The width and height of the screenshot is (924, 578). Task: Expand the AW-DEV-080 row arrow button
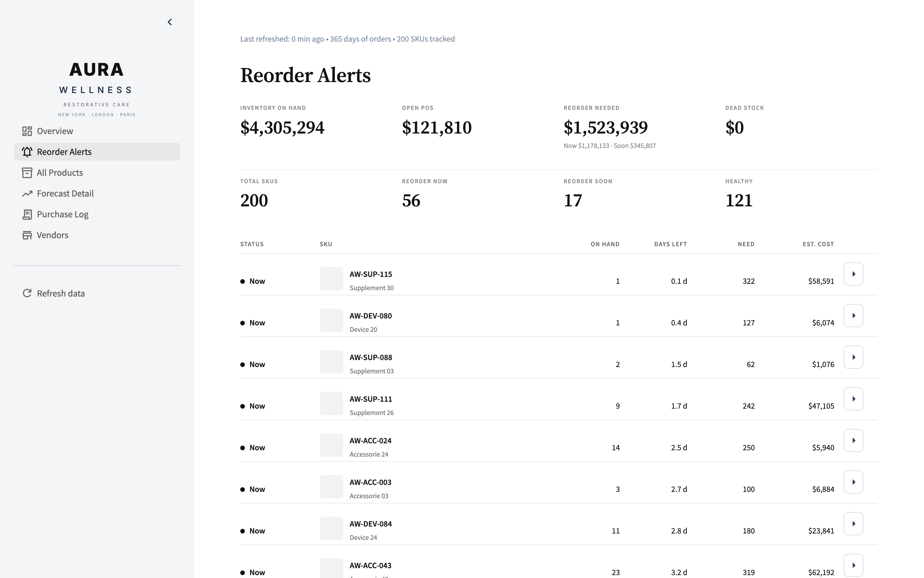click(x=853, y=316)
